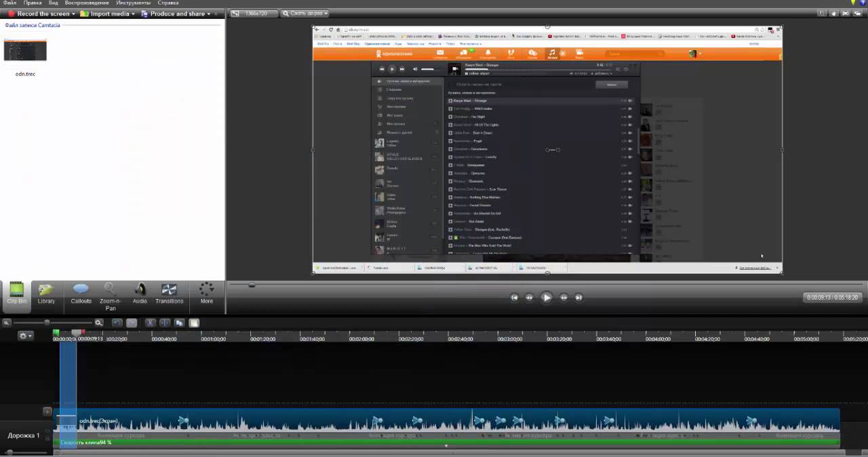Click the Cut (scissors) timeline button

coord(151,323)
